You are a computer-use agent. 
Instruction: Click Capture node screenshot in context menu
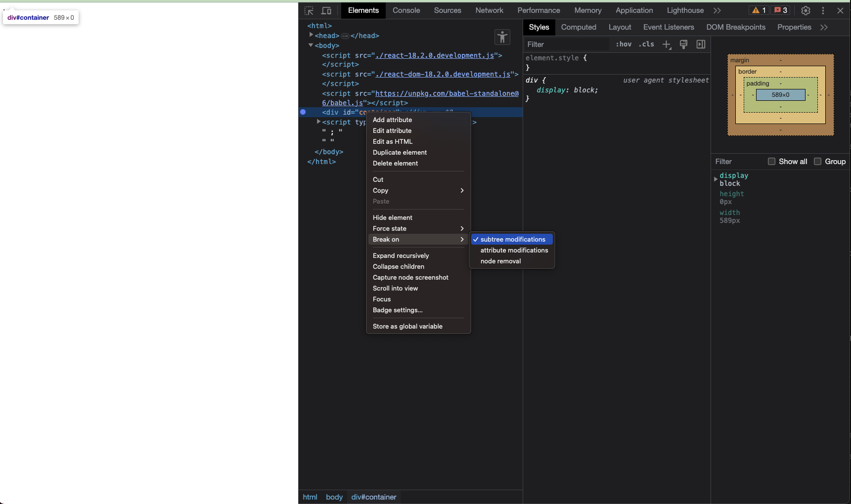[410, 277]
